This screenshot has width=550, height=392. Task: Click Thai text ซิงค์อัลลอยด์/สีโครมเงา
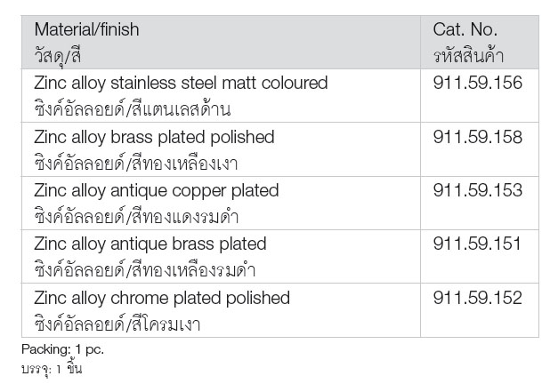117,324
